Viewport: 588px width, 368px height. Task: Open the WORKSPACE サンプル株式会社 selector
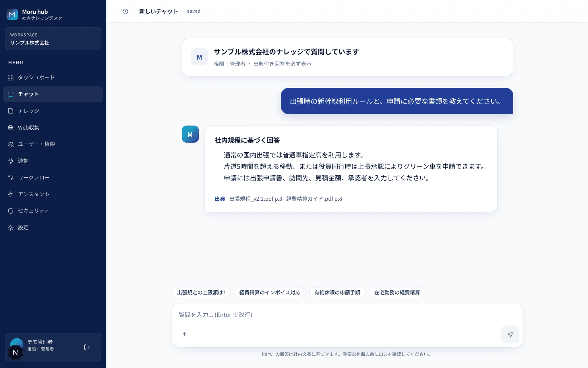point(53,39)
